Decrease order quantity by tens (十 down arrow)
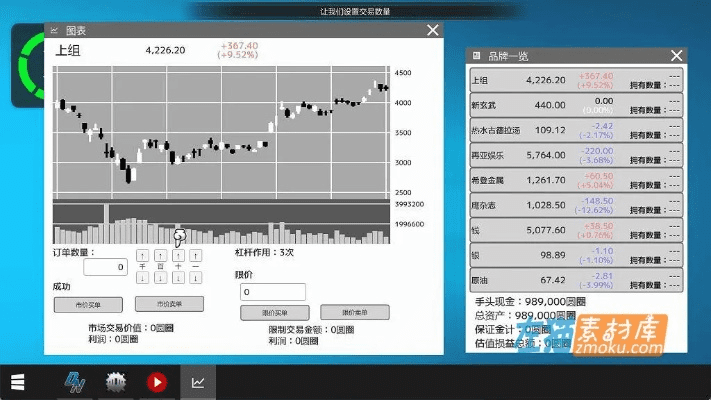 pyautogui.click(x=178, y=278)
